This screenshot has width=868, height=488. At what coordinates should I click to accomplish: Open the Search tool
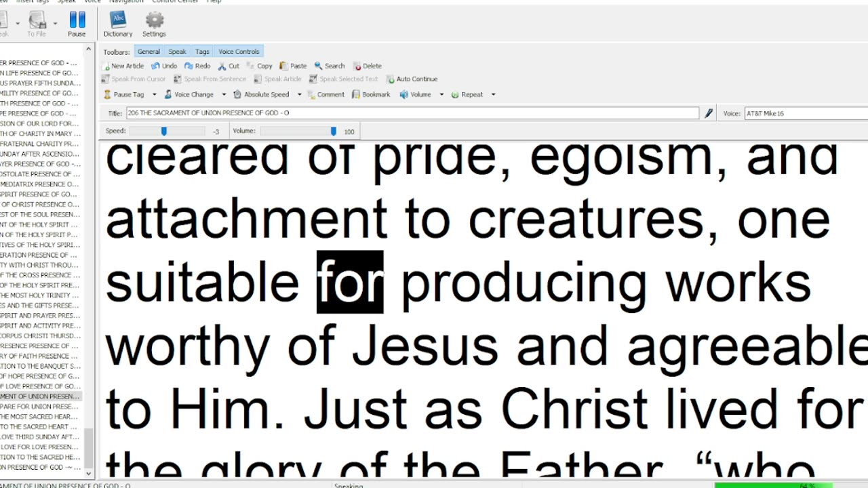(x=330, y=66)
